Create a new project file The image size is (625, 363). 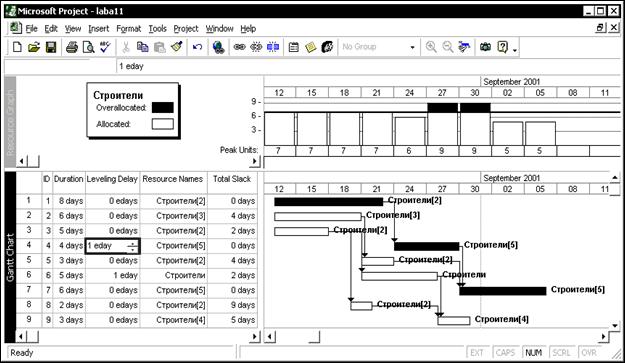[17, 47]
